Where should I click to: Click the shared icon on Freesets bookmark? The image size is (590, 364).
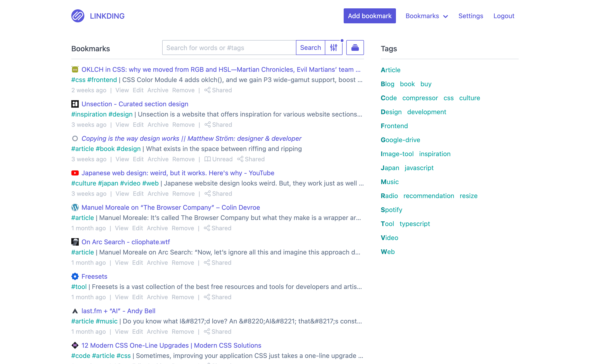tap(206, 297)
